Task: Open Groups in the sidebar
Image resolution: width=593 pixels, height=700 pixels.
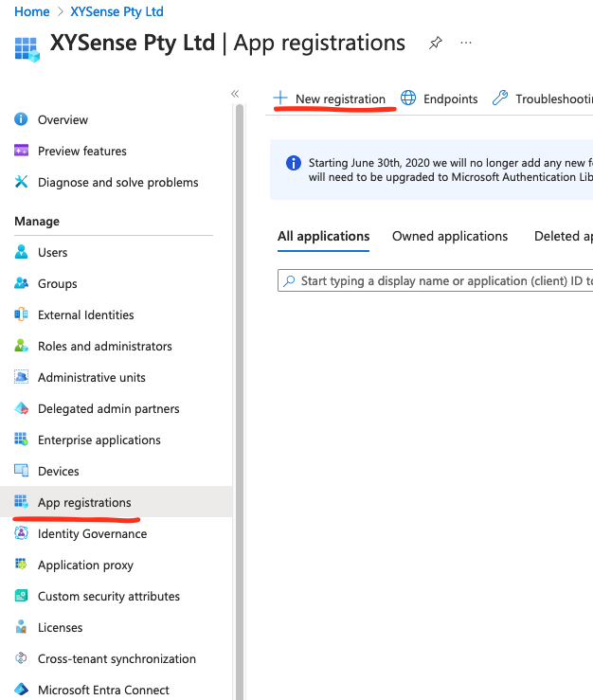Action: coord(57,284)
